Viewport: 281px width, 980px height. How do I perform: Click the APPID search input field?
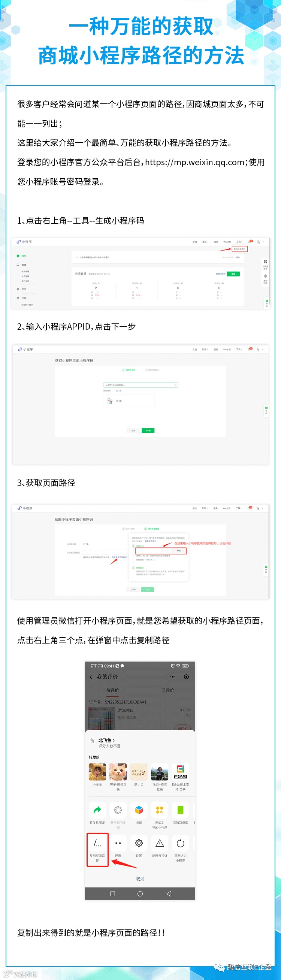click(x=140, y=385)
